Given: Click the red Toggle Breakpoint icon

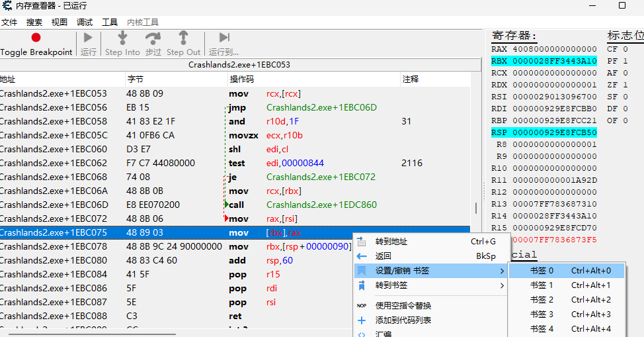Looking at the screenshot, I should point(36,38).
